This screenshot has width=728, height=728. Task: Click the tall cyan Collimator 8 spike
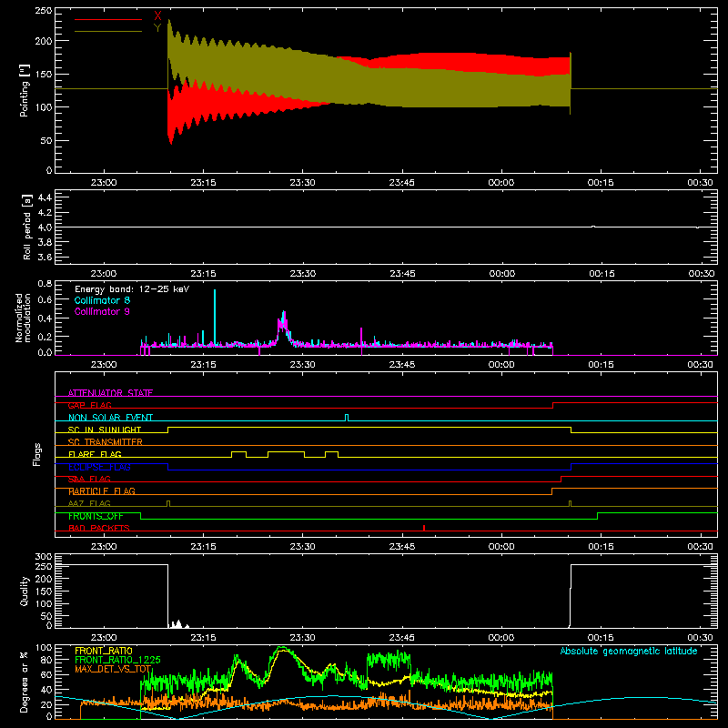tap(215, 316)
